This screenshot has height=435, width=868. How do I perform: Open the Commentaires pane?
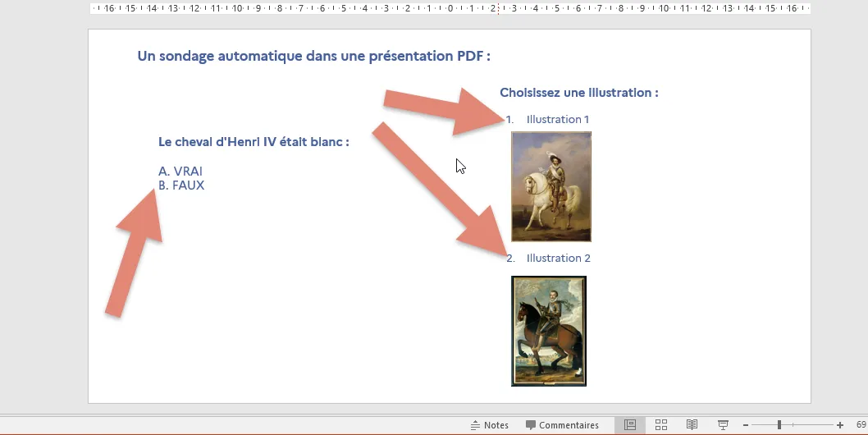pyautogui.click(x=562, y=425)
